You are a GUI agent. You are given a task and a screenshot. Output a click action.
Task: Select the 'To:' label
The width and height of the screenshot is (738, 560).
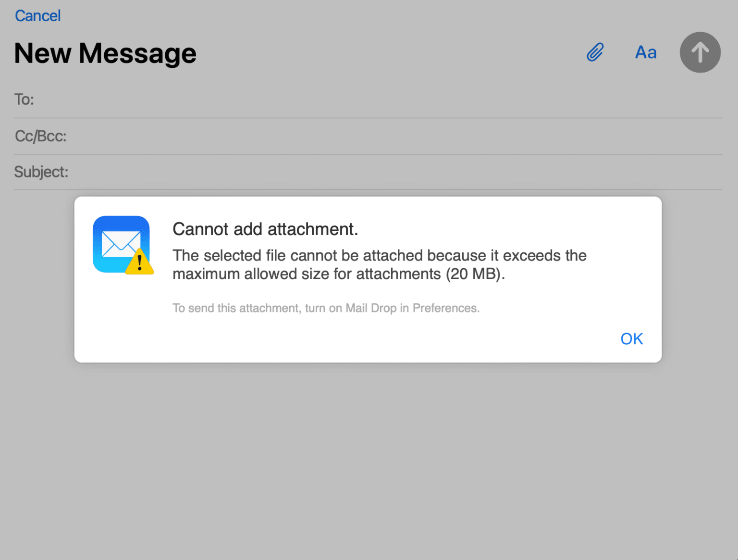[24, 100]
